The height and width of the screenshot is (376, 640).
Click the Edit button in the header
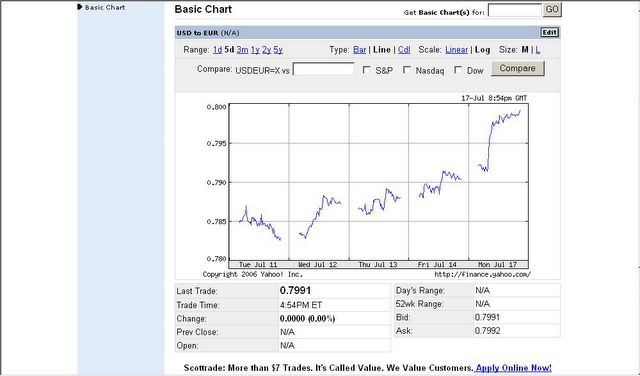549,33
